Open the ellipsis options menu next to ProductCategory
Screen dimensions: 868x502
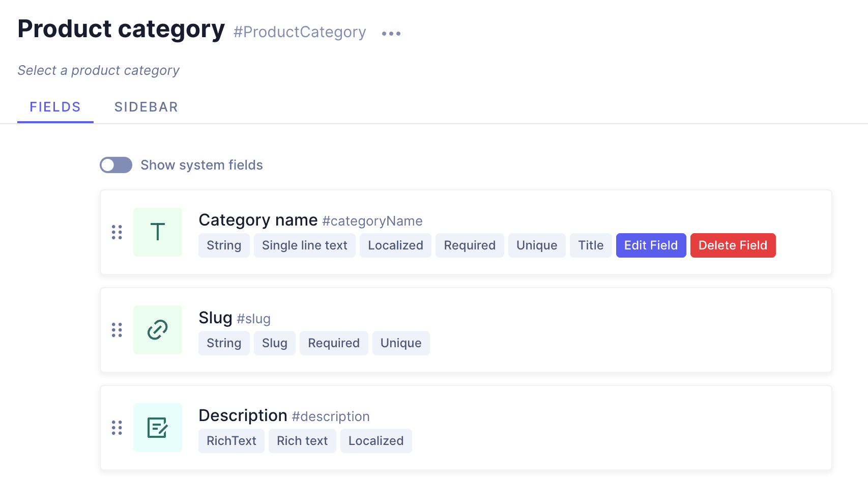pyautogui.click(x=391, y=33)
